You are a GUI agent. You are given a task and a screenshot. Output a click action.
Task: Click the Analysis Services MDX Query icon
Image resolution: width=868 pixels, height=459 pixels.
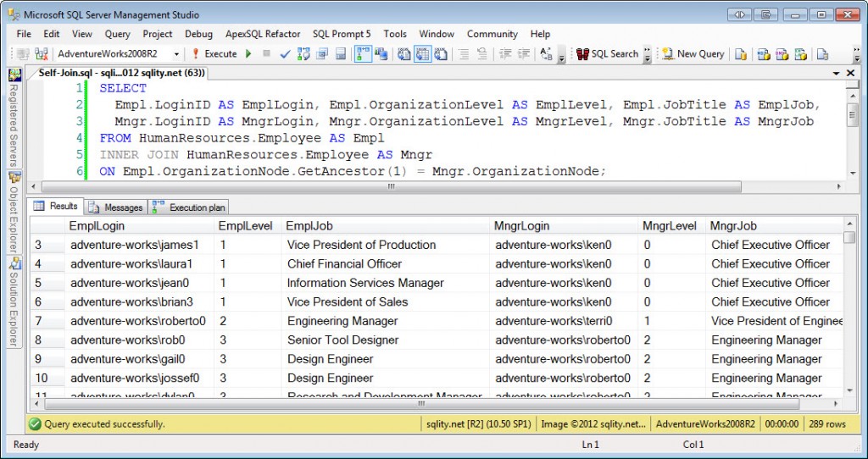pos(764,53)
